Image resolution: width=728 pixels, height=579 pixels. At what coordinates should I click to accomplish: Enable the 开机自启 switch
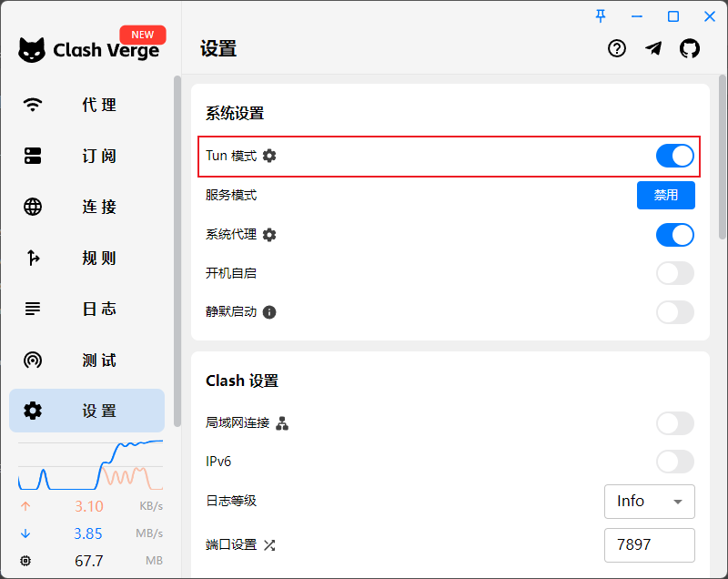[674, 273]
